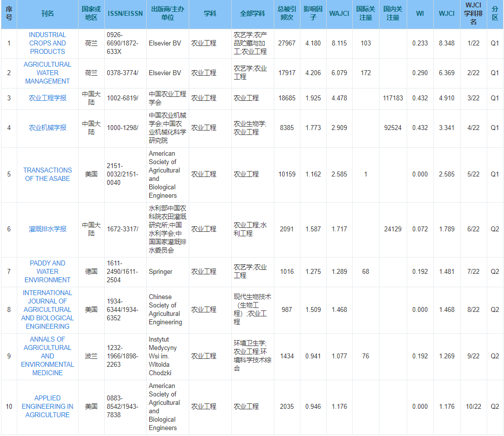The image size is (504, 436).
Task: Select WJCI value 1.481
Action: (x=447, y=271)
